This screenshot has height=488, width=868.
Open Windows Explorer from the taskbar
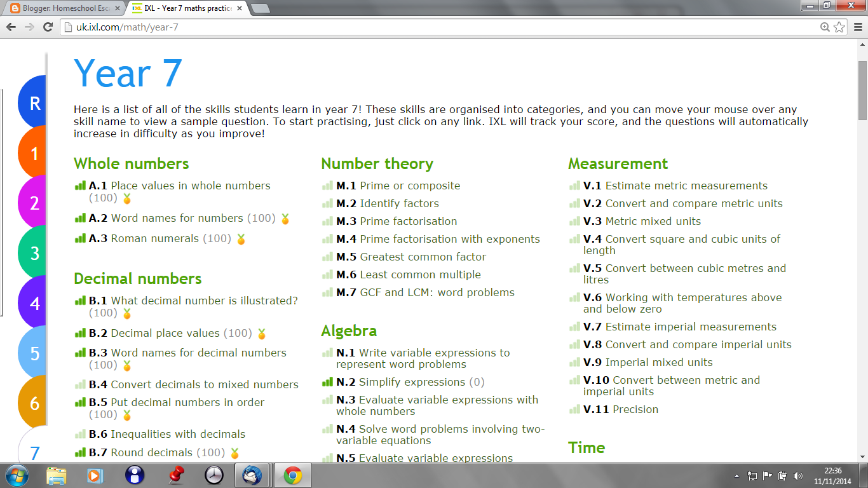(57, 475)
